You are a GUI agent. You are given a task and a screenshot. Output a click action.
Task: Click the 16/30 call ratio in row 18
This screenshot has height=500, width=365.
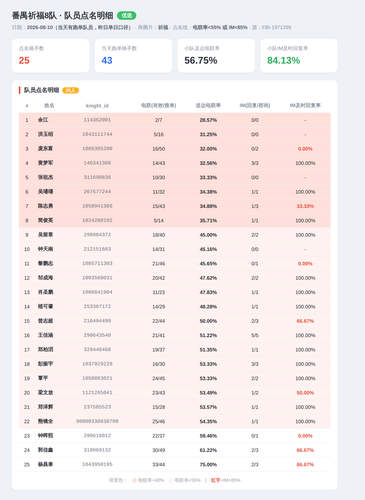pyautogui.click(x=159, y=364)
